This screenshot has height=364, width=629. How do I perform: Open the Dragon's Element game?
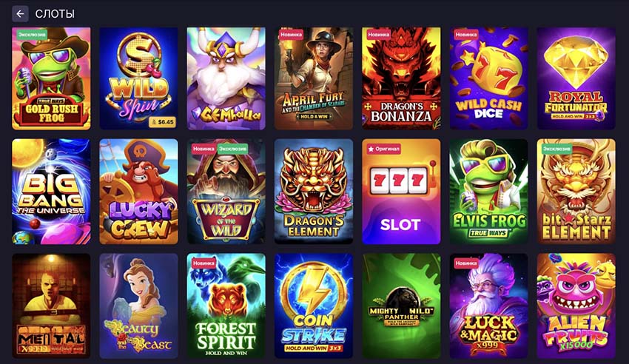(x=314, y=192)
